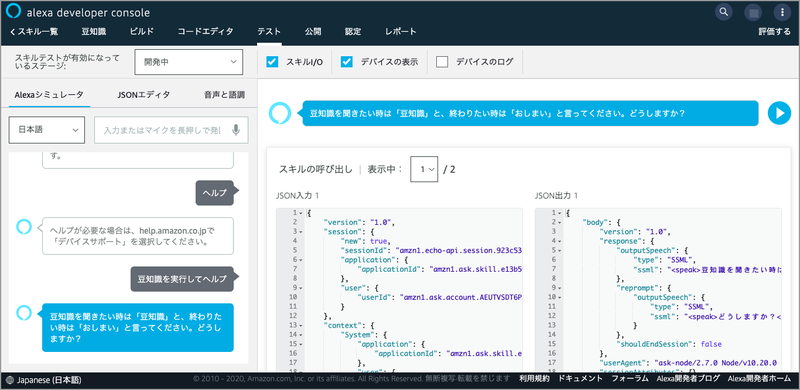Switch to the コードエディタ tab
800x390 pixels.
tap(206, 32)
